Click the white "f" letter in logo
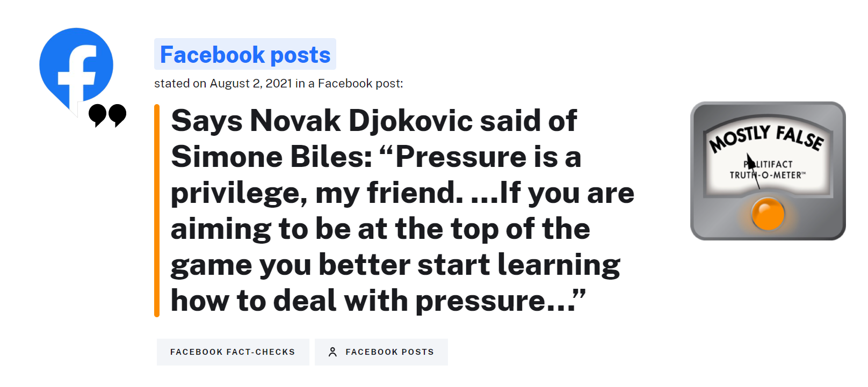868x387 pixels. point(78,74)
